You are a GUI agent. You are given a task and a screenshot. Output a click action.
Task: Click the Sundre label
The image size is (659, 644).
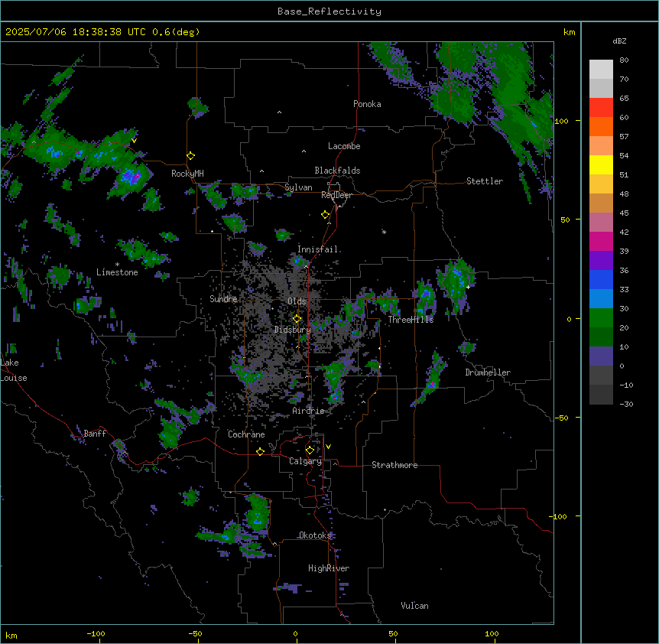pos(223,299)
